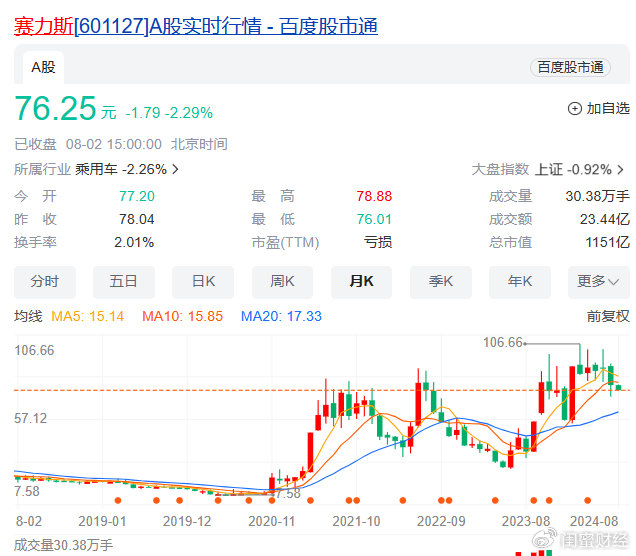Click the orange event dot at 2024-08
This screenshot has width=636, height=556.
click(587, 500)
